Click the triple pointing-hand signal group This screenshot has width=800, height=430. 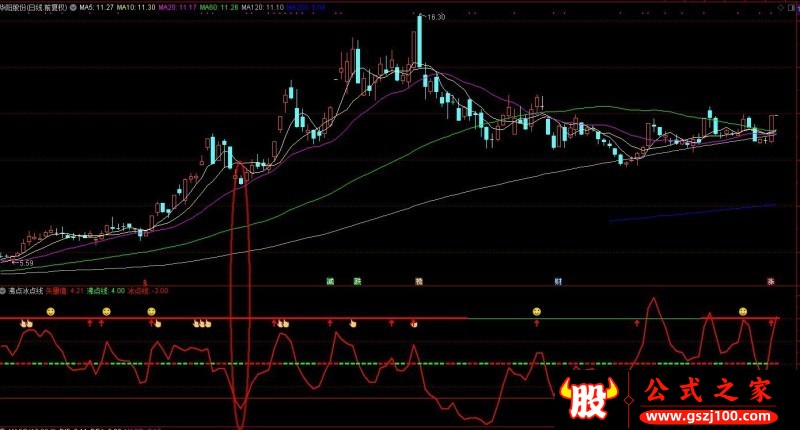tap(202, 323)
